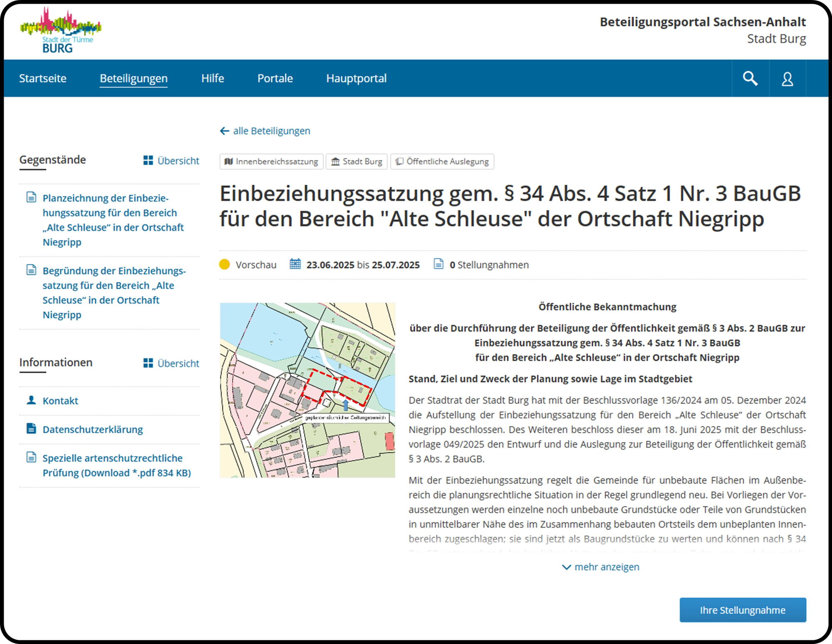Click the 'Öffentliche Bekanntmachung' heading

tap(607, 307)
